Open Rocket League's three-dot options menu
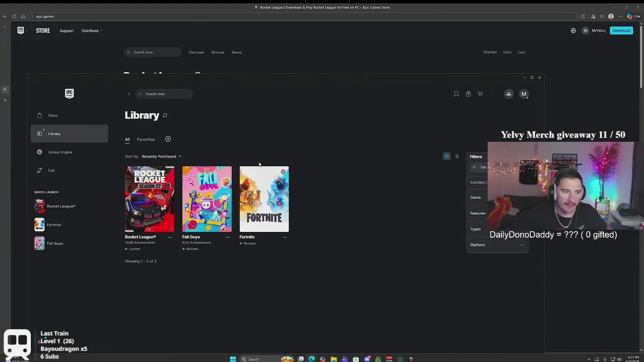 click(x=170, y=237)
